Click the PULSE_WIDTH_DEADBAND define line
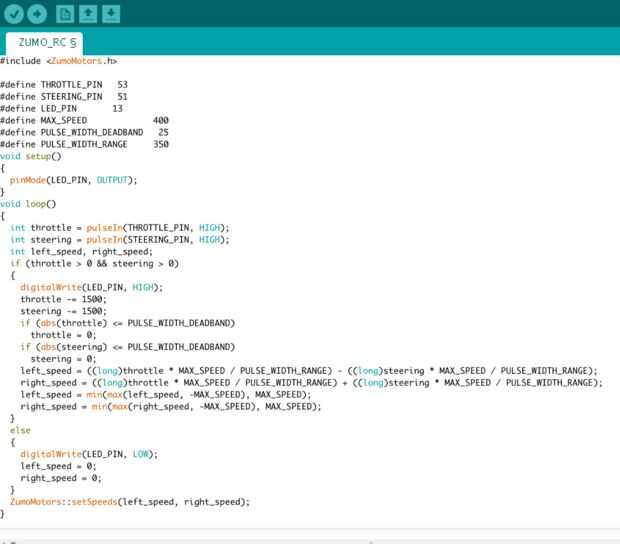 (84, 132)
